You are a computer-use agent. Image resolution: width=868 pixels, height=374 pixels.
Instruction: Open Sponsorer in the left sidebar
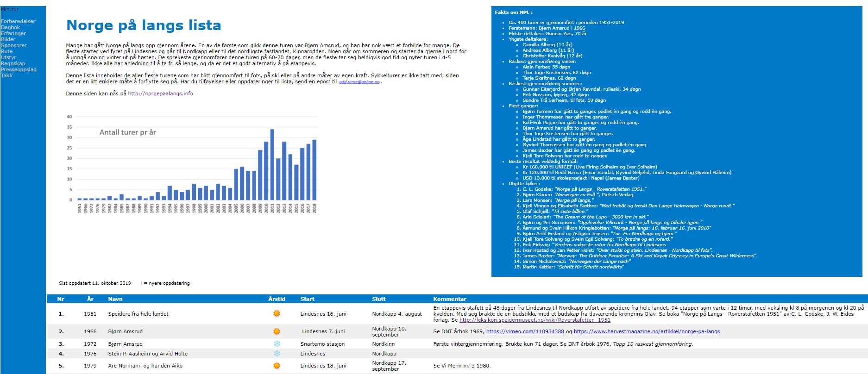pyautogui.click(x=13, y=45)
